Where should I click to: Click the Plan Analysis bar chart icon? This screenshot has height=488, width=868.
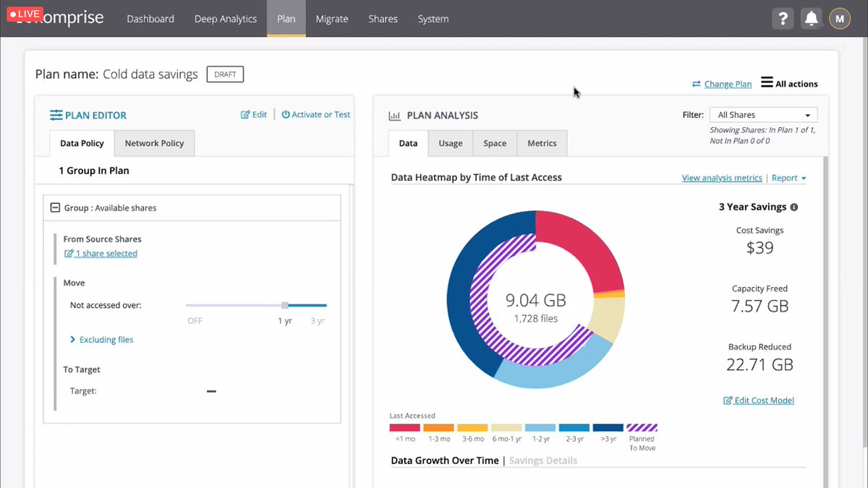pos(395,116)
